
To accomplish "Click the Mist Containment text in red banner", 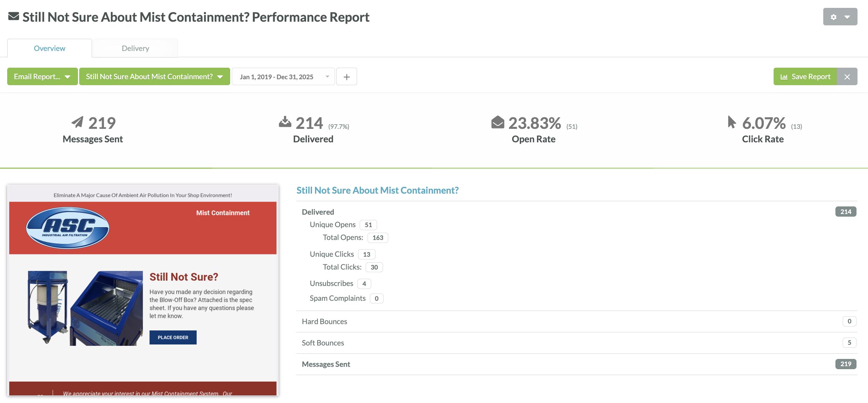I will (x=223, y=213).
